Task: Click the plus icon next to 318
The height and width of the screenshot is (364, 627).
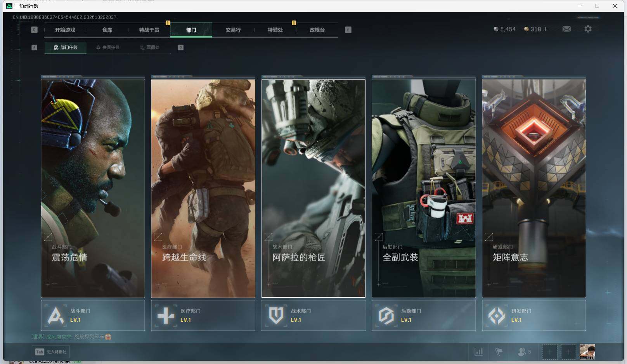Action: pyautogui.click(x=546, y=29)
